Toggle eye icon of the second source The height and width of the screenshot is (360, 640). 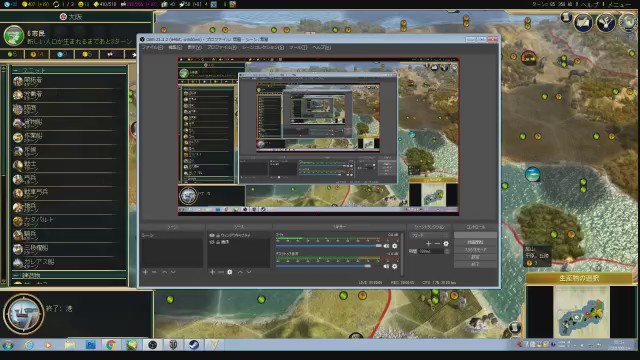tap(211, 242)
